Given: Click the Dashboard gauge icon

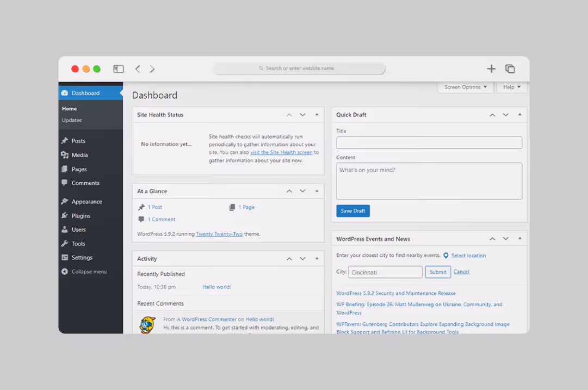Looking at the screenshot, I should pyautogui.click(x=65, y=93).
